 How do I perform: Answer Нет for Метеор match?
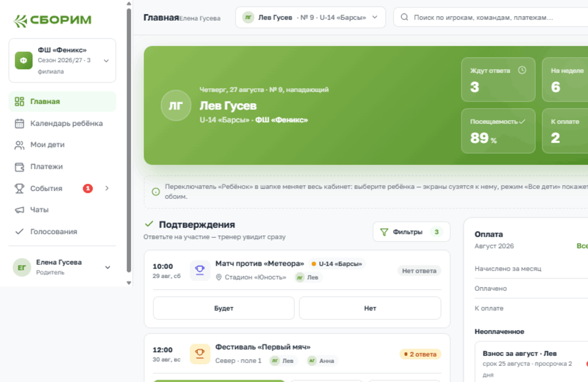point(370,308)
